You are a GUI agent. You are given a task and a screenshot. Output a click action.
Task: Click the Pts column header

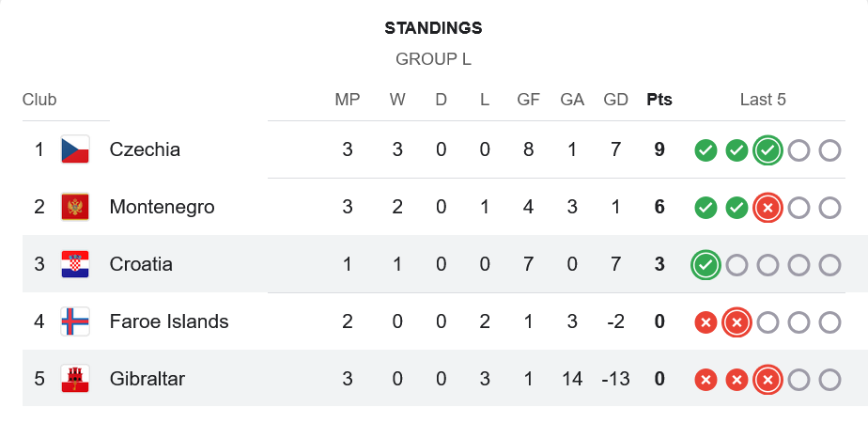tap(659, 100)
